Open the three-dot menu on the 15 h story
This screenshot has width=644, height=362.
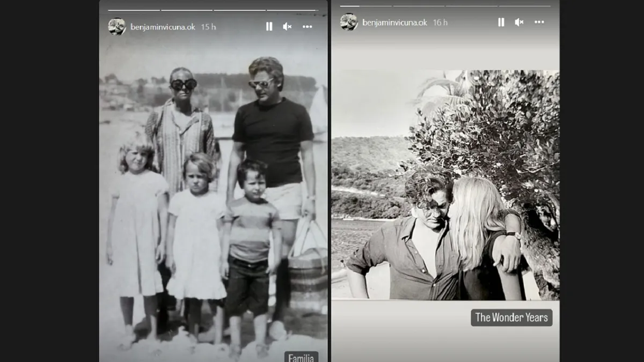click(x=307, y=26)
